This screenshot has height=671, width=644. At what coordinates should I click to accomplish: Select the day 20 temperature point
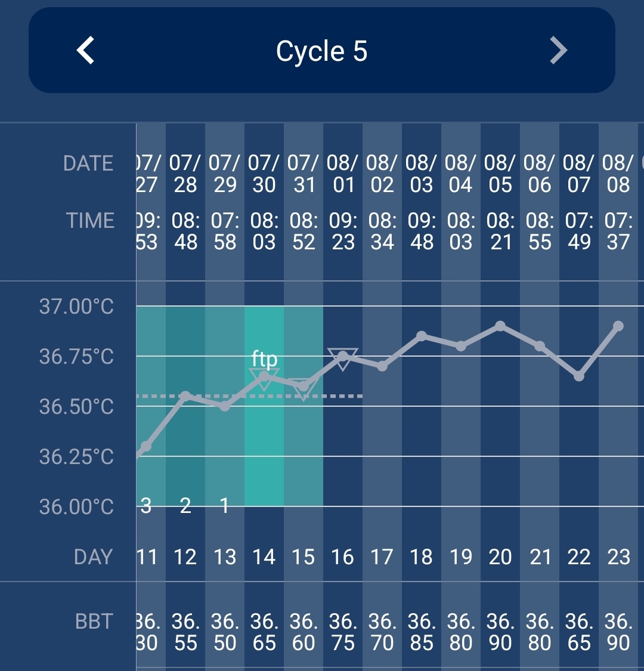(500, 326)
